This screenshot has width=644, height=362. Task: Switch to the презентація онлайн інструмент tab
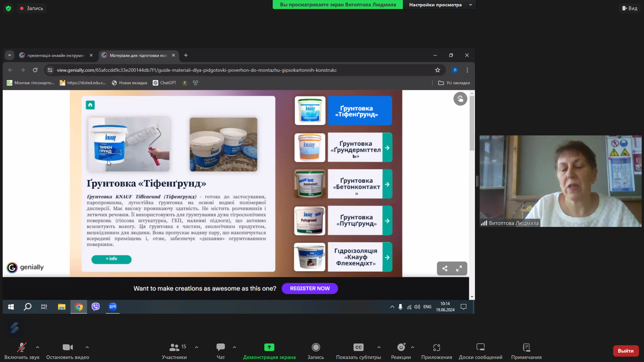pyautogui.click(x=56, y=55)
